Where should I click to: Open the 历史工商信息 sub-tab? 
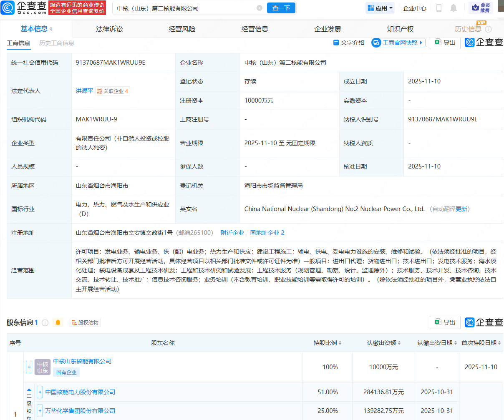57,43
